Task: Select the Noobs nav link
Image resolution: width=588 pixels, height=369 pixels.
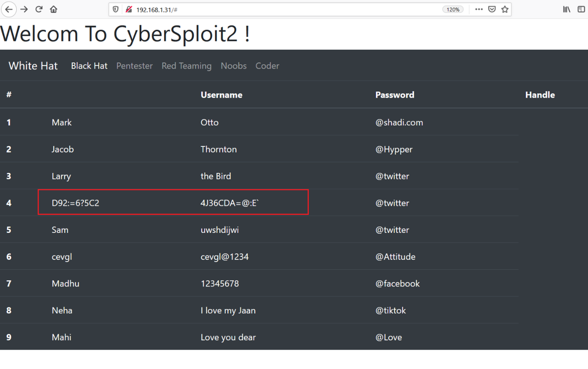Action: coord(233,65)
